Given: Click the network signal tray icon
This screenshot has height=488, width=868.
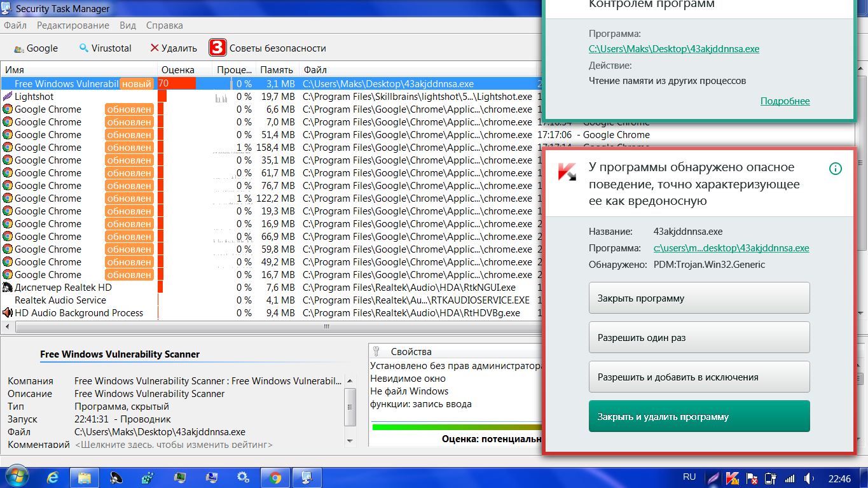Looking at the screenshot, I should click(x=790, y=478).
